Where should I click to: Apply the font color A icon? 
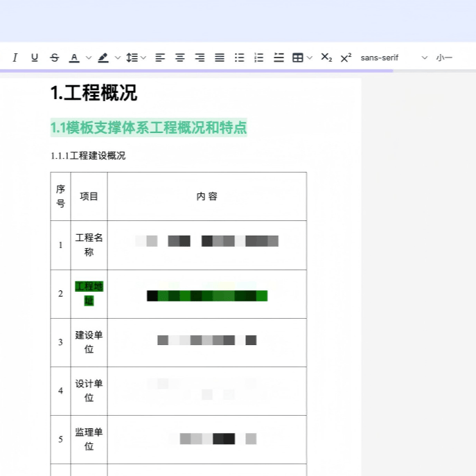tap(74, 58)
